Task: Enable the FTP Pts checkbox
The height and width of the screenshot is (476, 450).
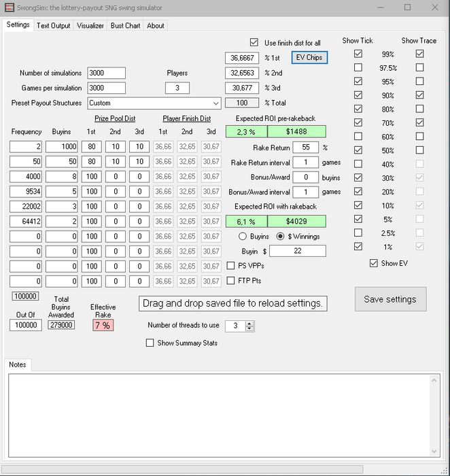Action: 230,280
